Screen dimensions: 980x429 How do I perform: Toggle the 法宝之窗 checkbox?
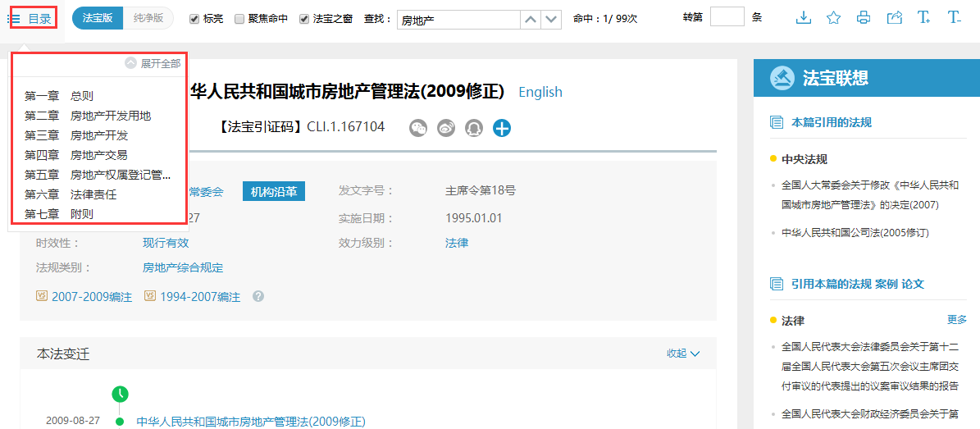[303, 20]
